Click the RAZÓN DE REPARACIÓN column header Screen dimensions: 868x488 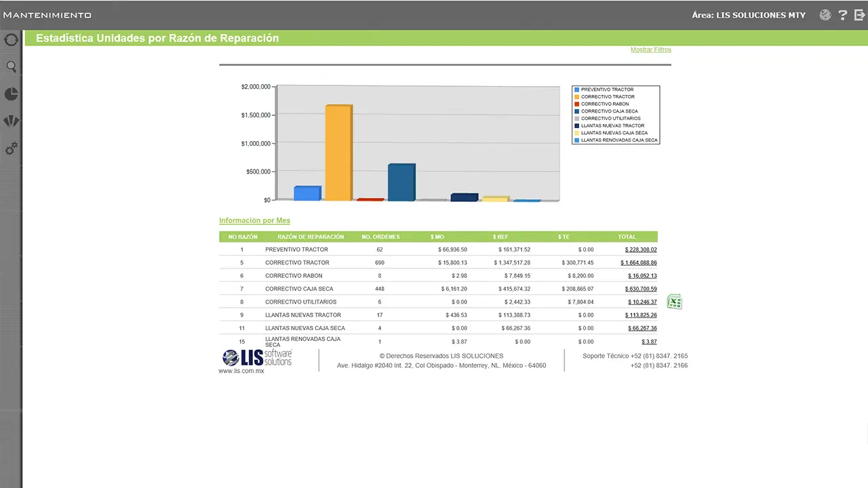pos(311,237)
